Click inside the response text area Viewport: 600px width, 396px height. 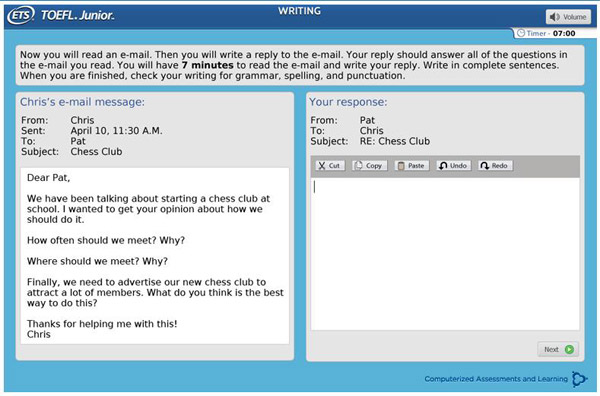pyautogui.click(x=445, y=254)
